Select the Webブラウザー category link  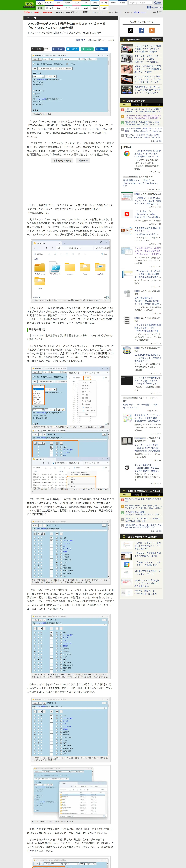pyautogui.click(x=72, y=12)
